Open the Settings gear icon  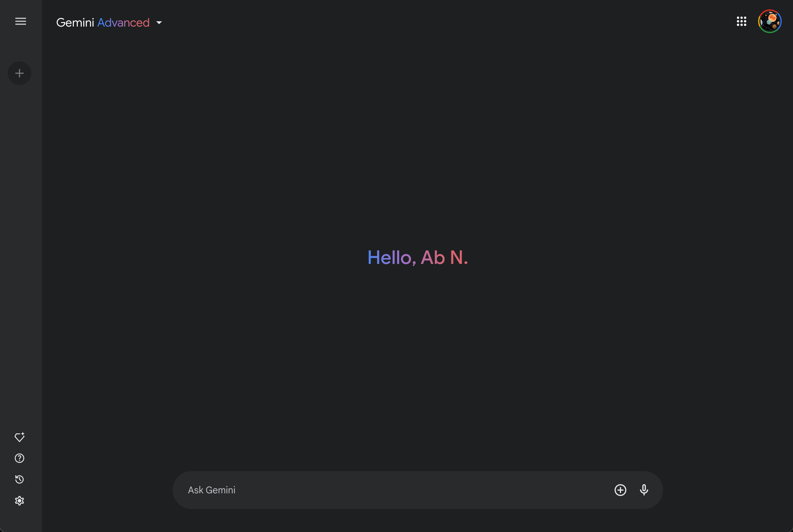tap(20, 501)
